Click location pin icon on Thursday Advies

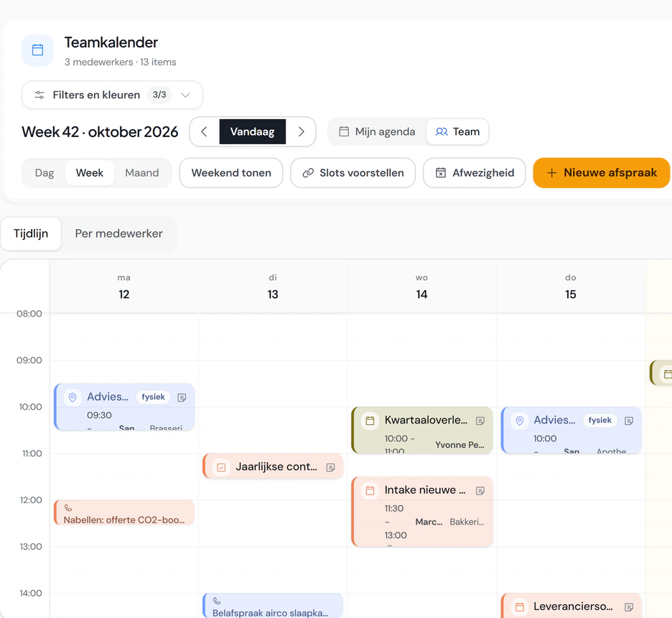pyautogui.click(x=519, y=421)
